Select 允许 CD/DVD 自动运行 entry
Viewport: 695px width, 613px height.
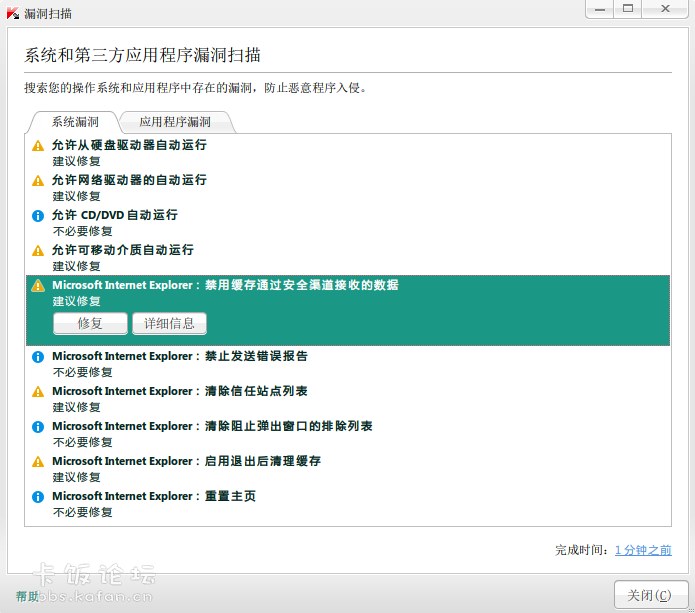[x=348, y=223]
